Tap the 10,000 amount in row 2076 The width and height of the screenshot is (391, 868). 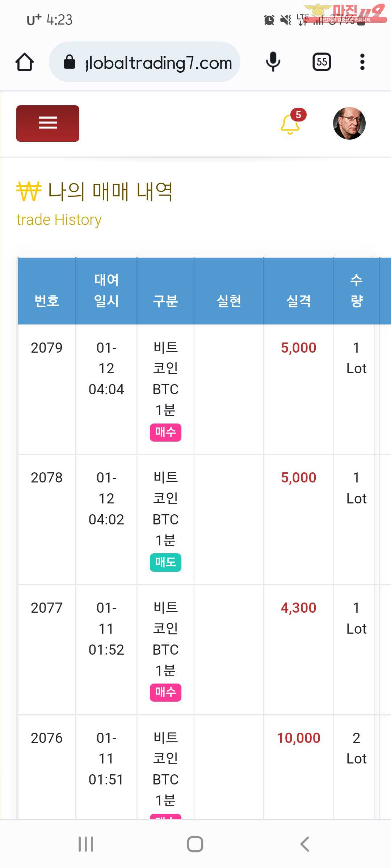[298, 738]
